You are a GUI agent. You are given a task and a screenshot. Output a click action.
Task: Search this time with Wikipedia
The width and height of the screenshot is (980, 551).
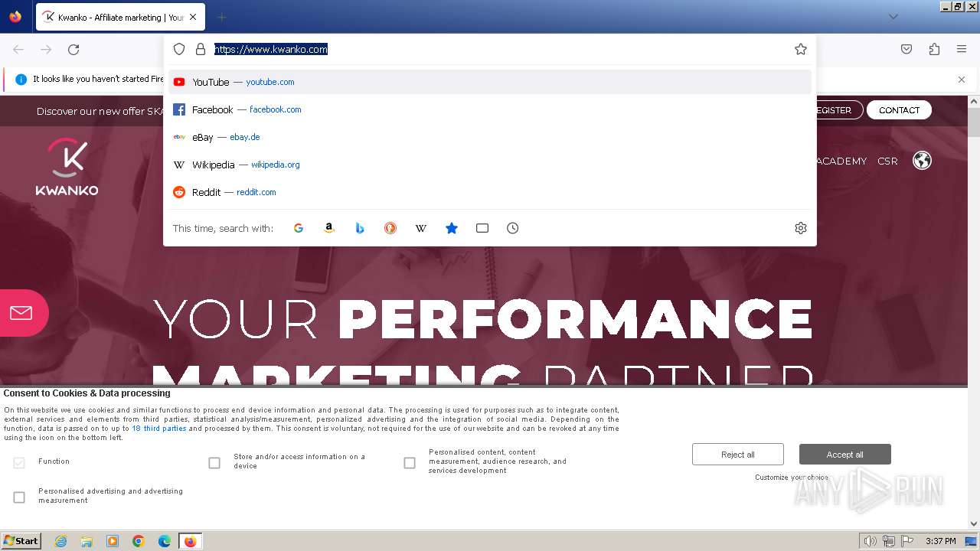421,228
